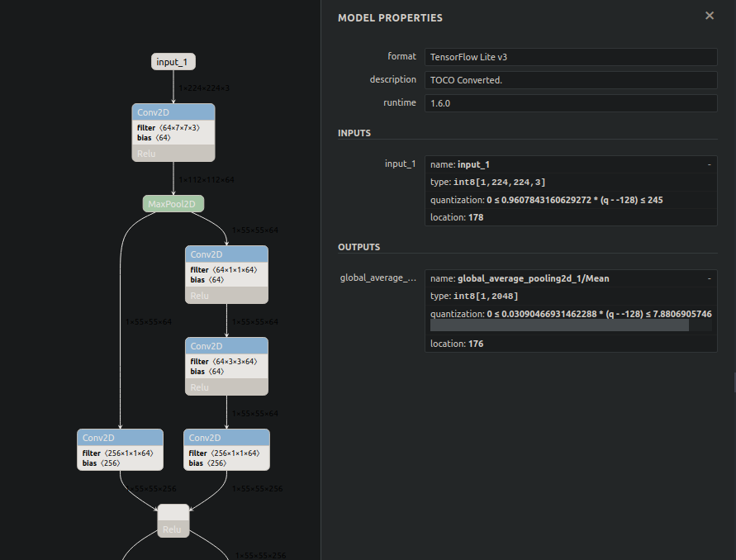The height and width of the screenshot is (560, 736).
Task: Click the input_1 graph node
Action: (x=173, y=62)
